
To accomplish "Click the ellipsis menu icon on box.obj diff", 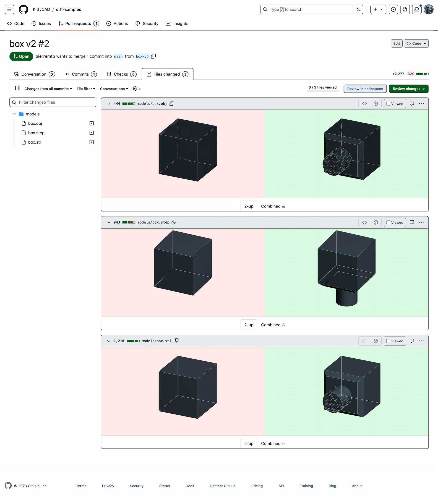I will (421, 103).
